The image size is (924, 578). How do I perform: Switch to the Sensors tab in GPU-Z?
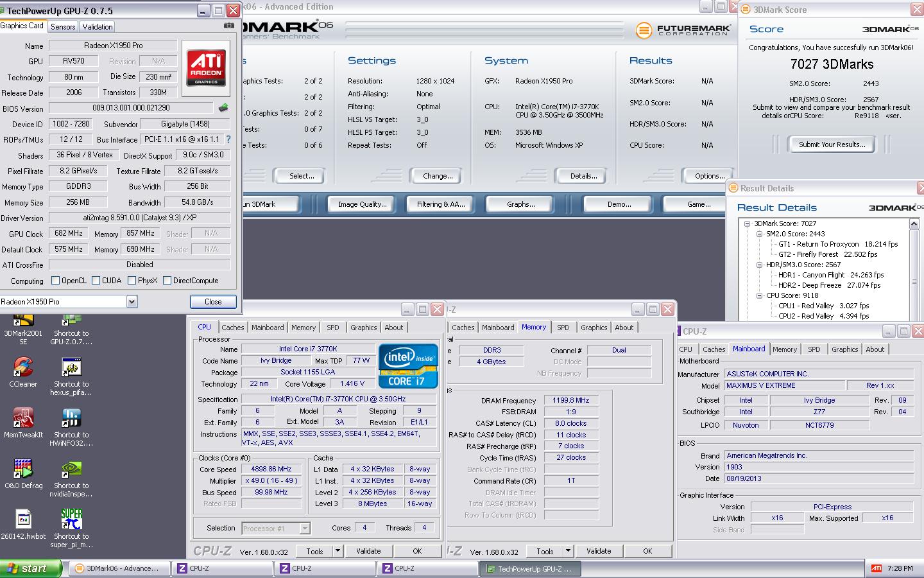click(x=63, y=27)
